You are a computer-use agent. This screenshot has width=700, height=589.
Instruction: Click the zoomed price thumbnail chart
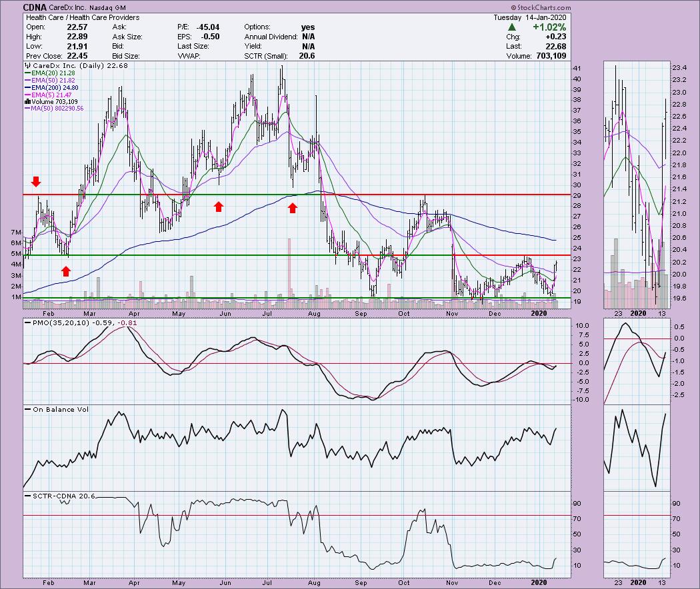click(637, 185)
